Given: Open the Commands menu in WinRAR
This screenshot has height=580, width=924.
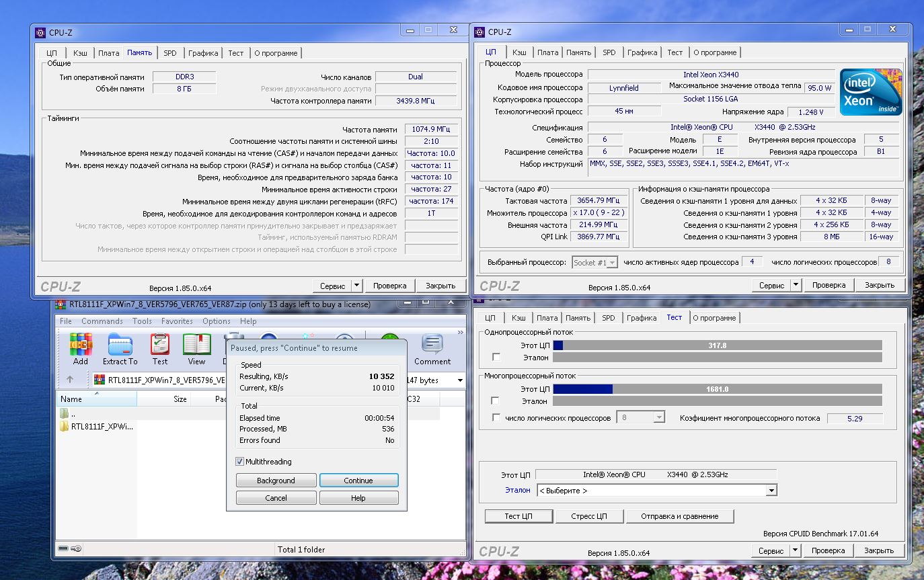Looking at the screenshot, I should click(x=102, y=321).
